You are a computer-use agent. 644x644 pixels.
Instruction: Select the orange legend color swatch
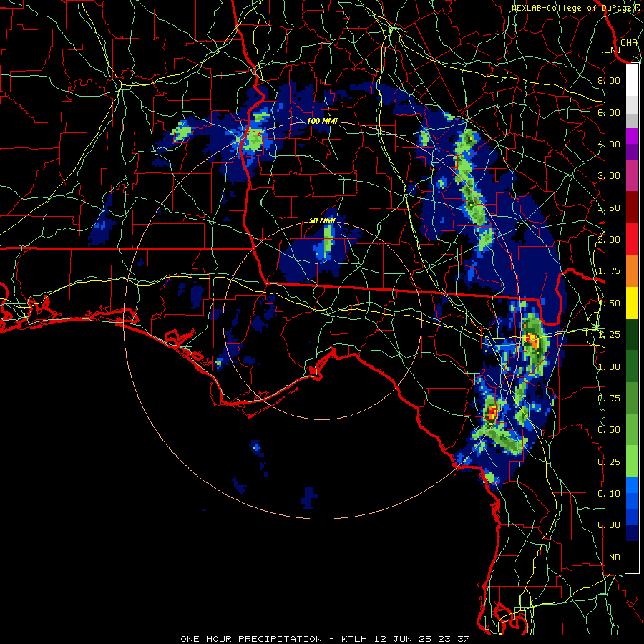point(632,271)
